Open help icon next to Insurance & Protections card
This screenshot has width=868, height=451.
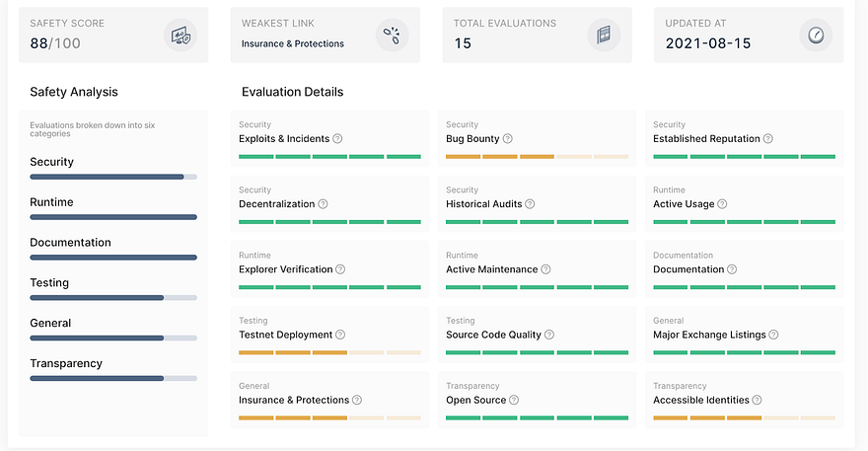point(357,400)
